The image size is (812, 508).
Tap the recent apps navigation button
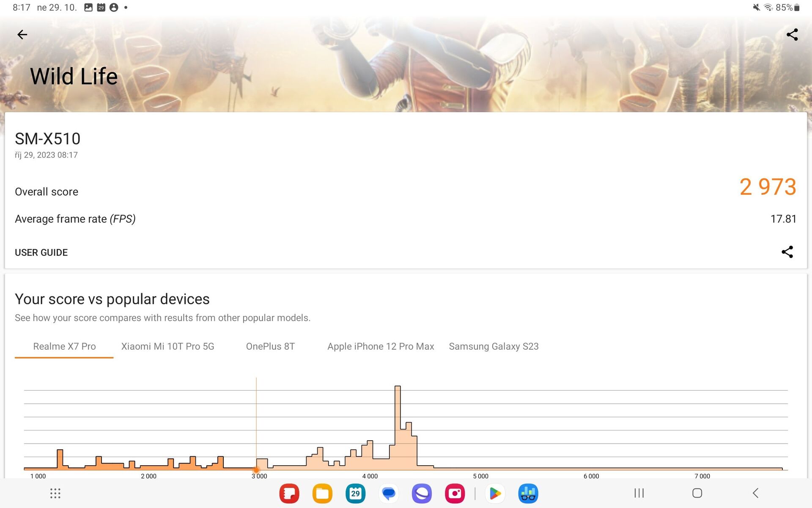[639, 493]
